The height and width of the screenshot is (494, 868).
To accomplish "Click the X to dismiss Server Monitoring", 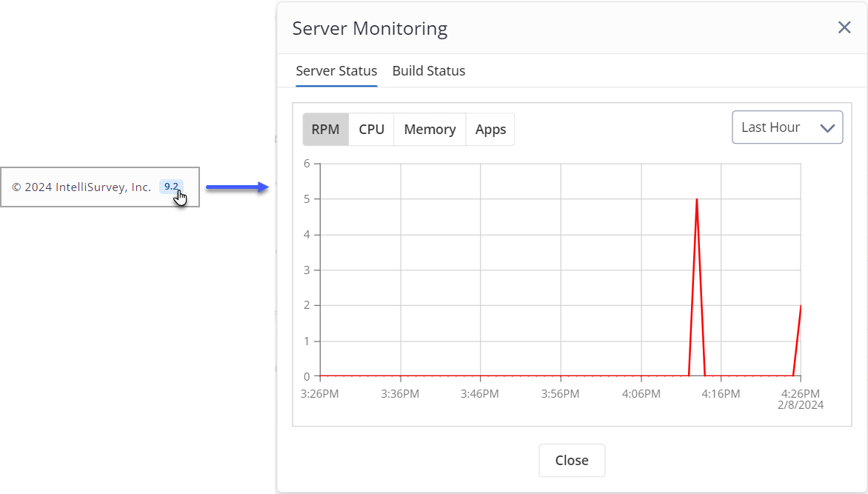I will 844,27.
